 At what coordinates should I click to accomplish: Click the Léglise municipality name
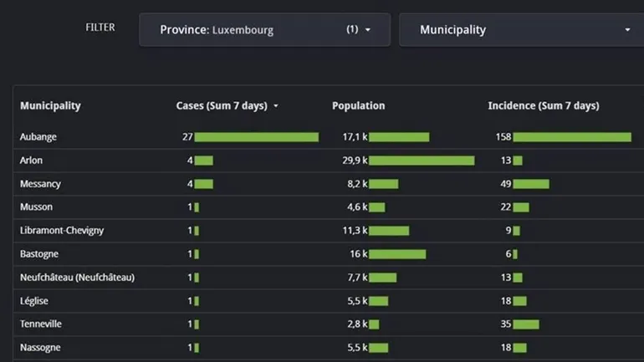(x=35, y=300)
